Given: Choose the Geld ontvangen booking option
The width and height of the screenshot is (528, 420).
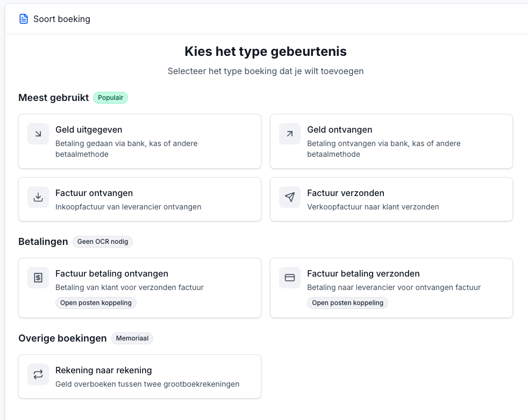Looking at the screenshot, I should (391, 141).
